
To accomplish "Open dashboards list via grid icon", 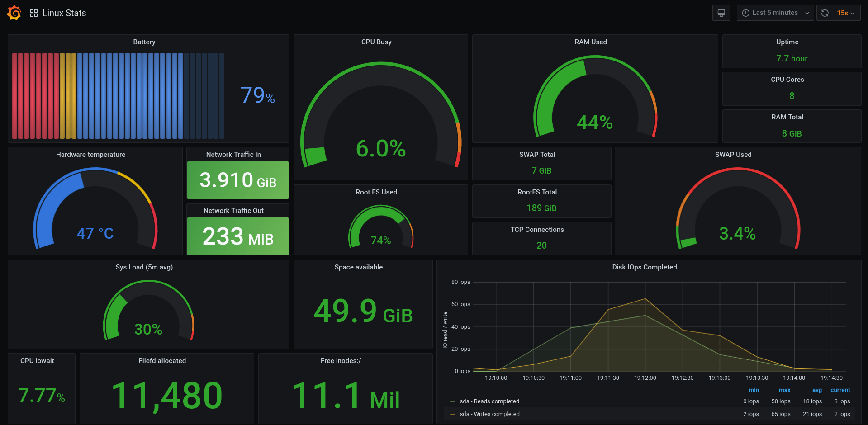I will (33, 13).
